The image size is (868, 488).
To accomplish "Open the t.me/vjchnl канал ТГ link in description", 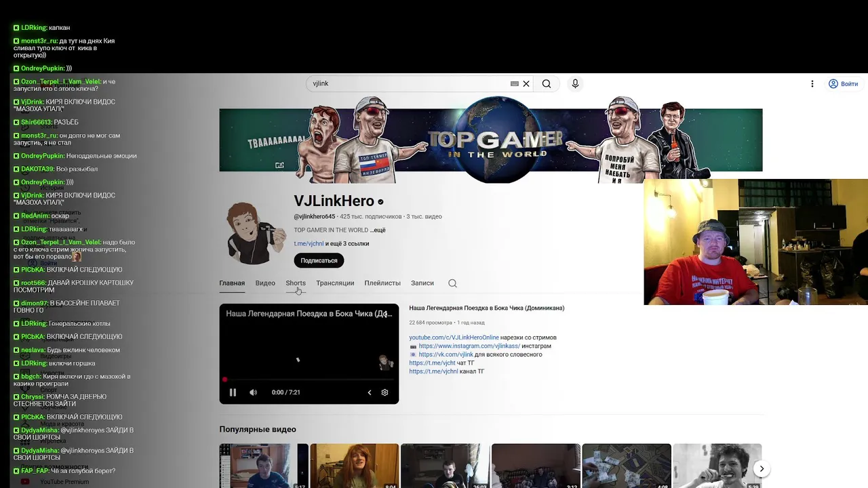I will coord(433,371).
